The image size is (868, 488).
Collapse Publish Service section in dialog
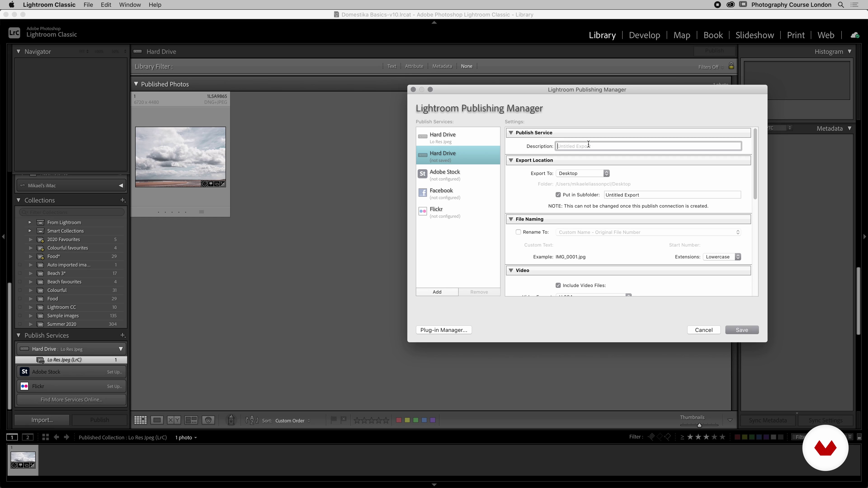click(x=511, y=133)
